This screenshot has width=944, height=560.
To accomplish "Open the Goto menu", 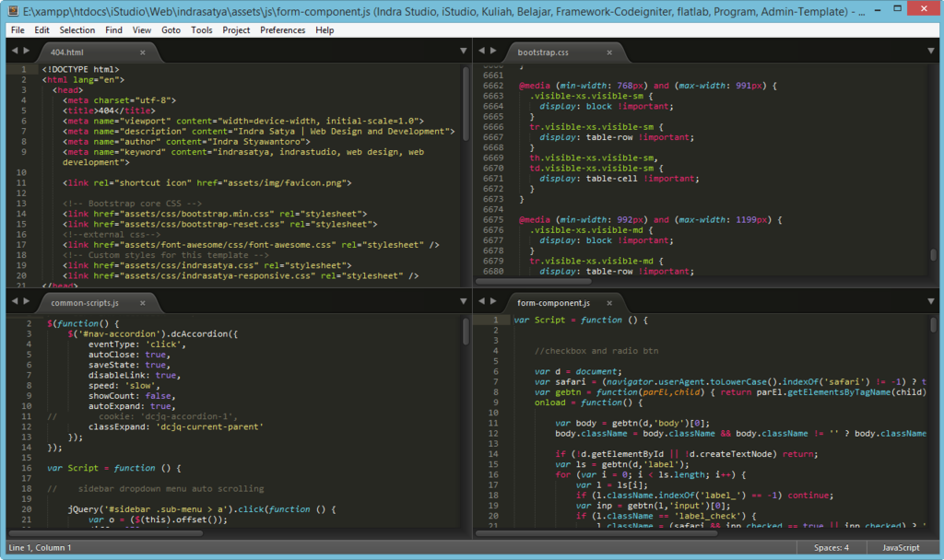I will coord(171,29).
